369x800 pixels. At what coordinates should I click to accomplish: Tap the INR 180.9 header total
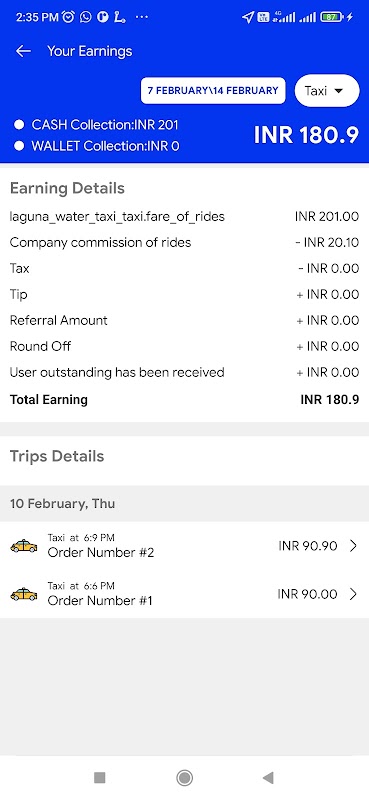pyautogui.click(x=307, y=135)
